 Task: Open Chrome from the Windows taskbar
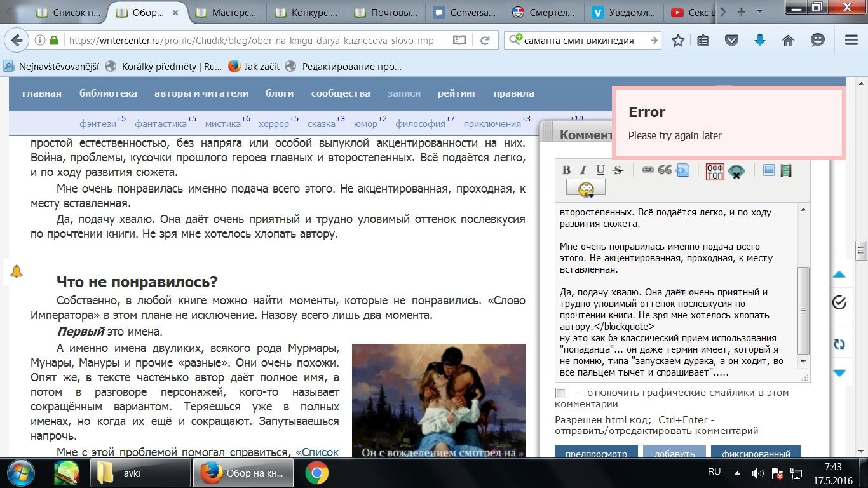click(316, 473)
